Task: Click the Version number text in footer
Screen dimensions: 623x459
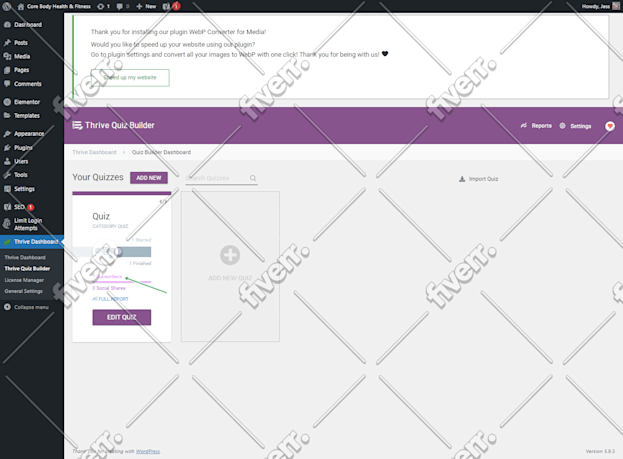Action: pyautogui.click(x=600, y=451)
